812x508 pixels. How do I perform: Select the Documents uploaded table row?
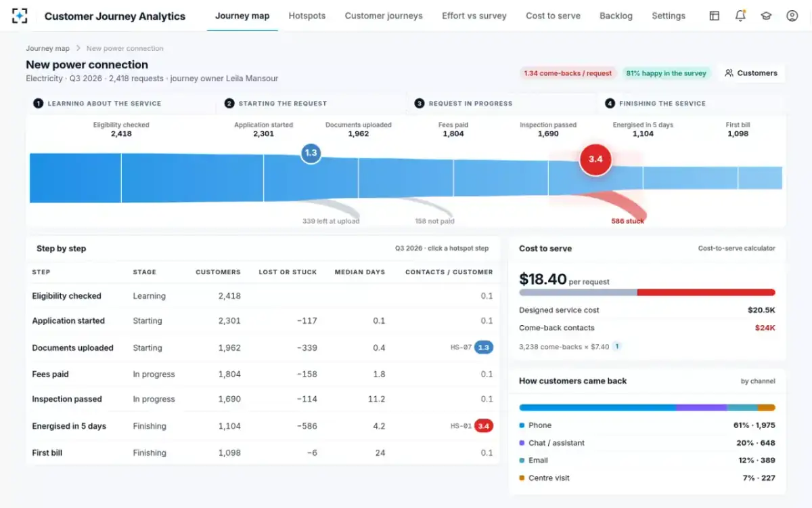point(263,347)
